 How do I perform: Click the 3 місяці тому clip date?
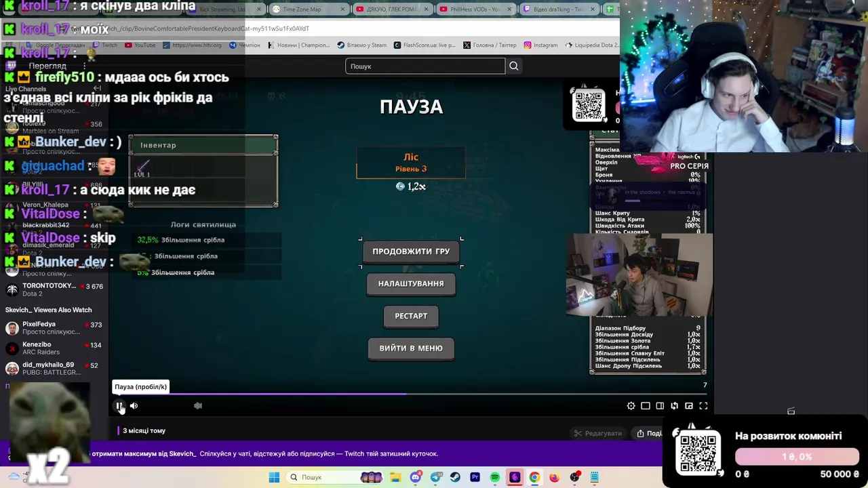click(144, 431)
